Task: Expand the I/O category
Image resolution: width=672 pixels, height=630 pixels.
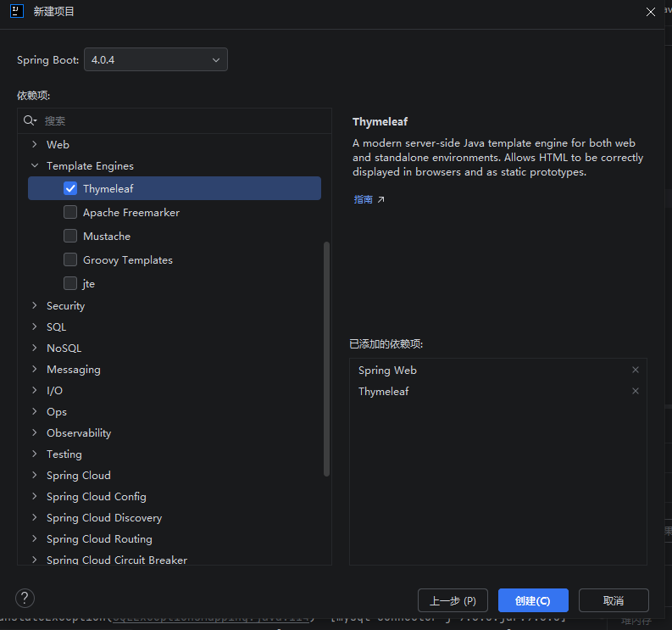Action: point(34,390)
